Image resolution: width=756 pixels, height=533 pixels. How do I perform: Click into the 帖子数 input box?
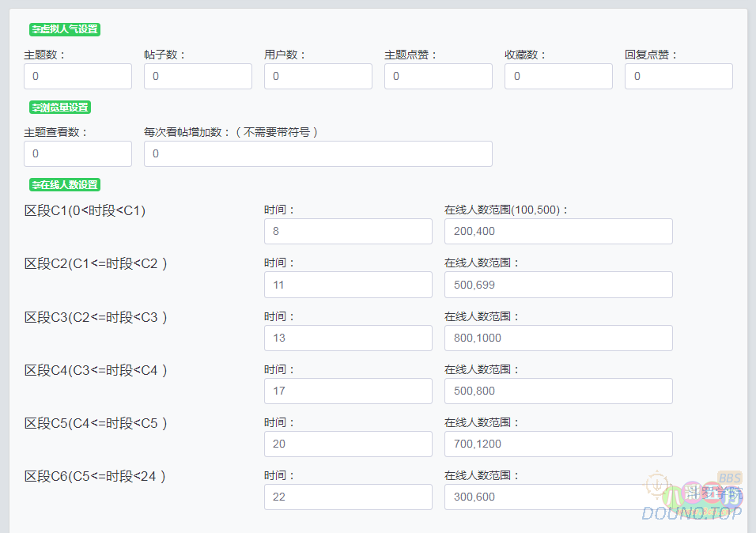pyautogui.click(x=198, y=77)
